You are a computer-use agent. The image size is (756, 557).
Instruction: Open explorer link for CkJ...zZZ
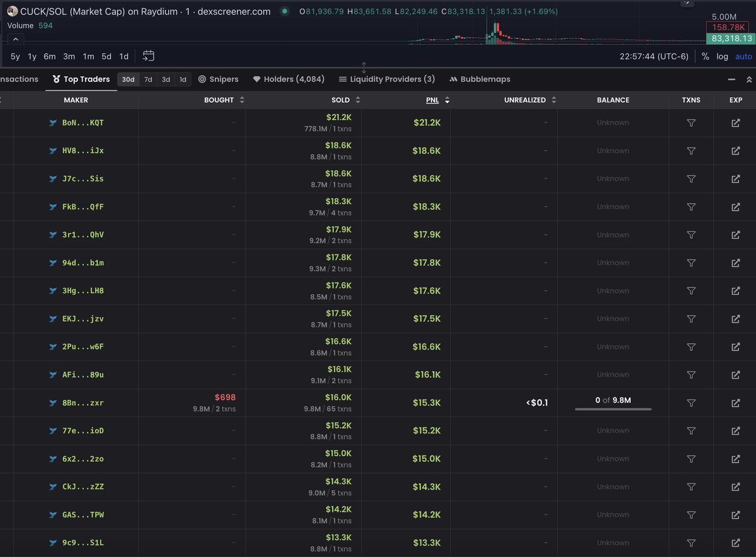tap(735, 486)
